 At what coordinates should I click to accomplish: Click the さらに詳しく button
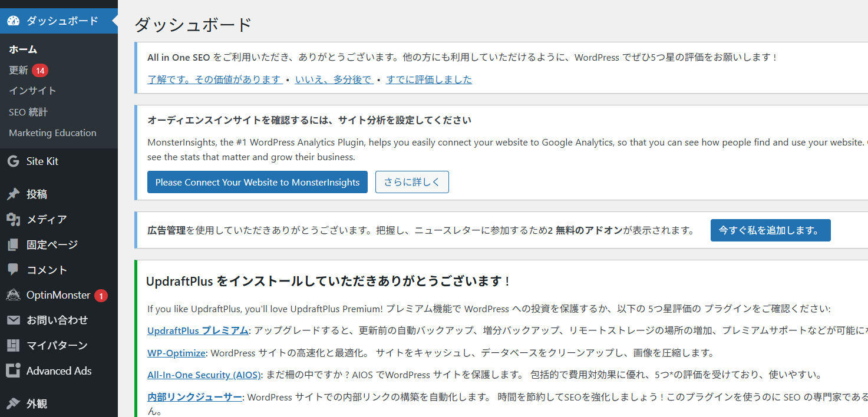tap(412, 182)
